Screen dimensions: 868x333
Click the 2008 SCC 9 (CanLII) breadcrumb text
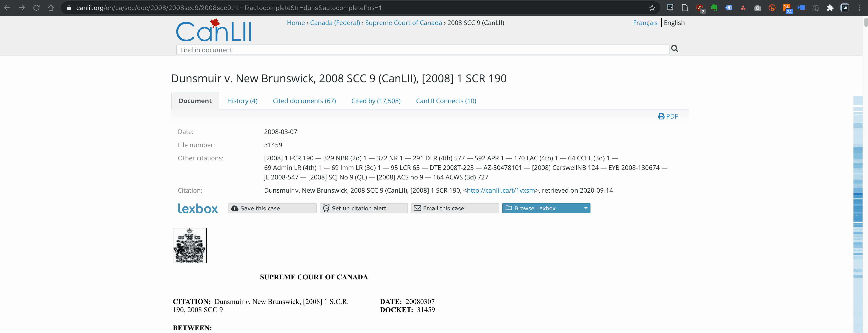[476, 22]
